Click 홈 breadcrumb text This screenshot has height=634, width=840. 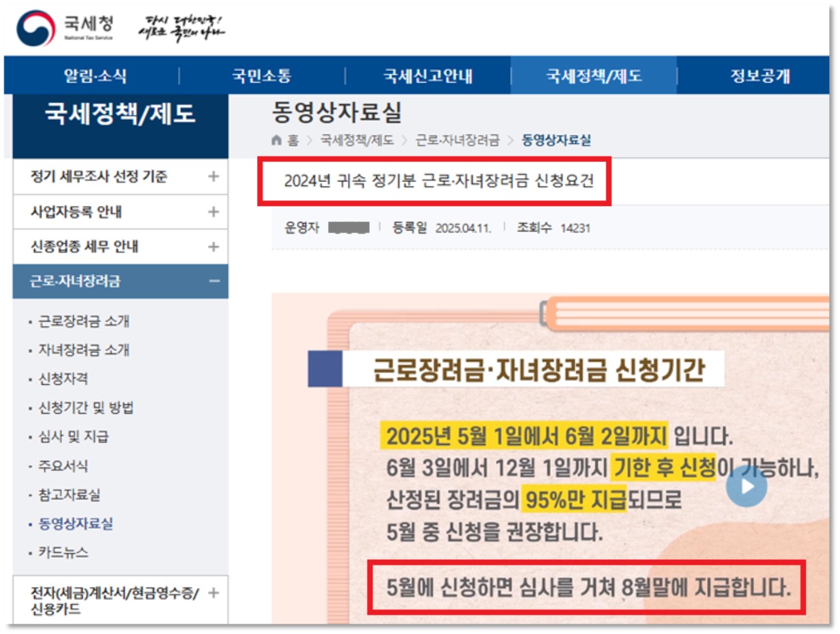293,140
